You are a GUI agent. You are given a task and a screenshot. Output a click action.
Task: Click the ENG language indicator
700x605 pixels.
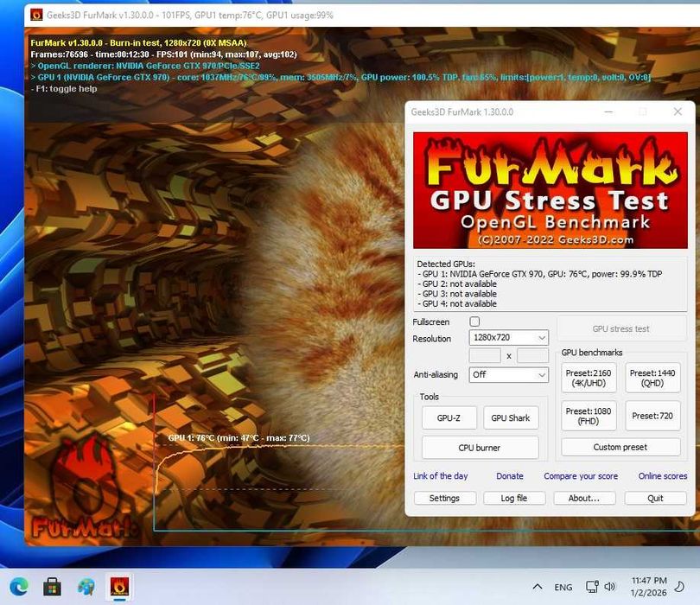coord(563,587)
